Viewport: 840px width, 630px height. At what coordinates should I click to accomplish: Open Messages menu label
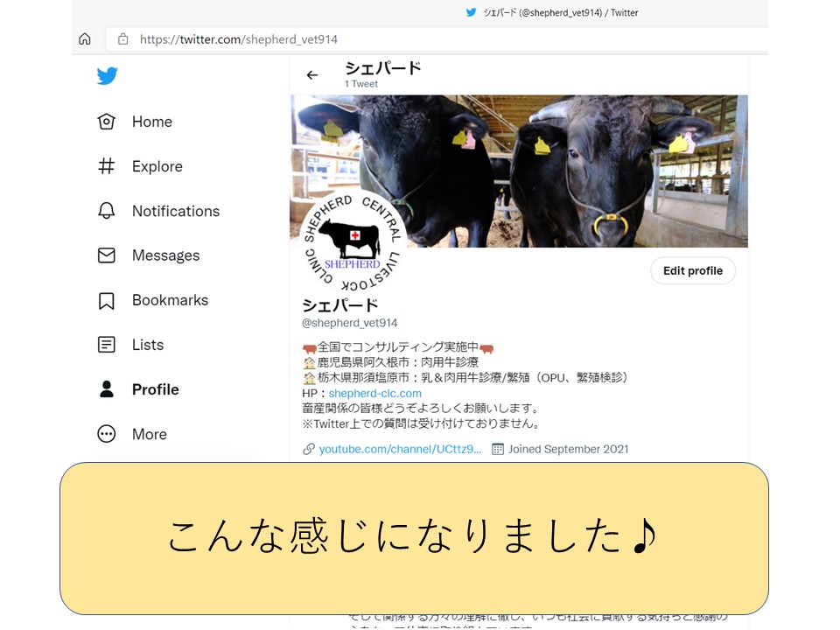(166, 255)
